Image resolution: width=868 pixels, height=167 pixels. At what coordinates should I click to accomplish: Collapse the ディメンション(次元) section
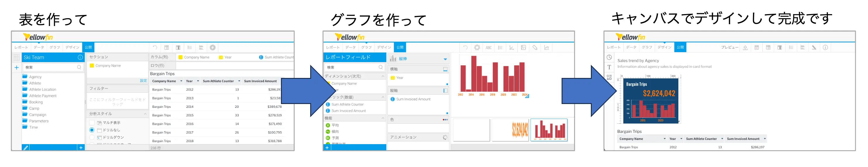pos(383,76)
